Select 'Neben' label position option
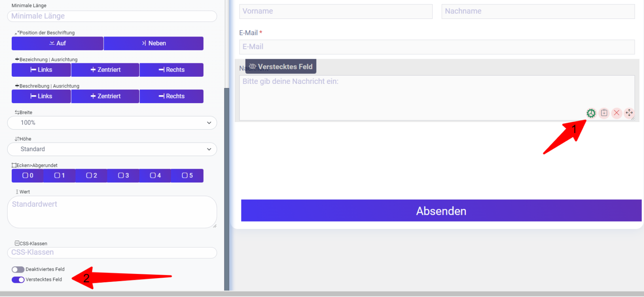The image size is (644, 297). (153, 43)
